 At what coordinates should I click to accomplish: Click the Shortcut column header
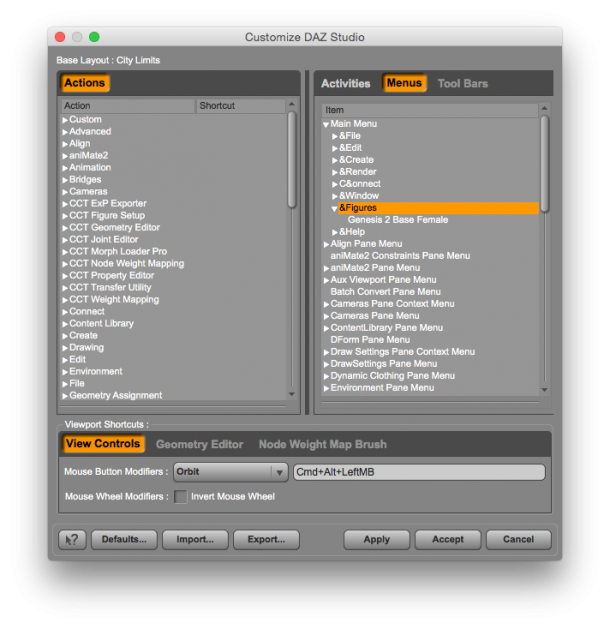241,106
